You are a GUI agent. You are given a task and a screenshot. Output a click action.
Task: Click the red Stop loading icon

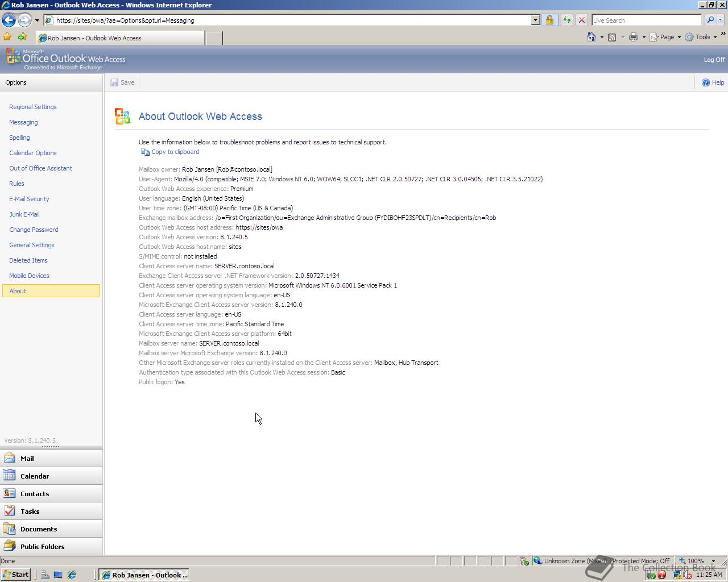point(581,20)
